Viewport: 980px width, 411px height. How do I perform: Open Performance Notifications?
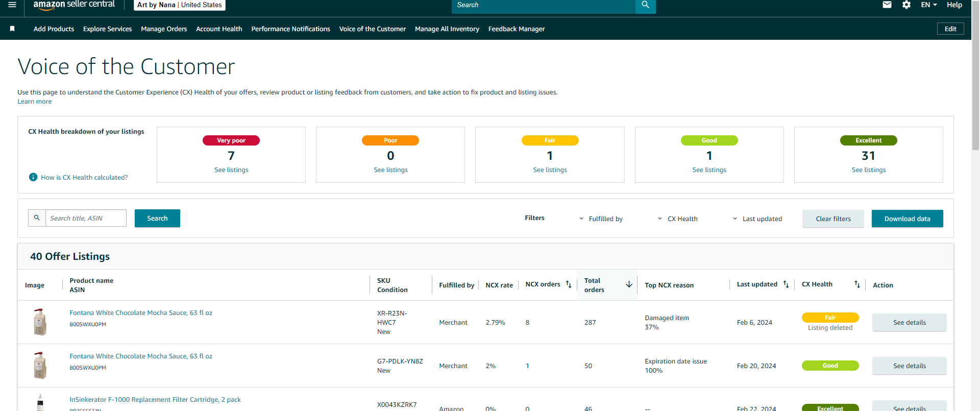[x=290, y=29]
